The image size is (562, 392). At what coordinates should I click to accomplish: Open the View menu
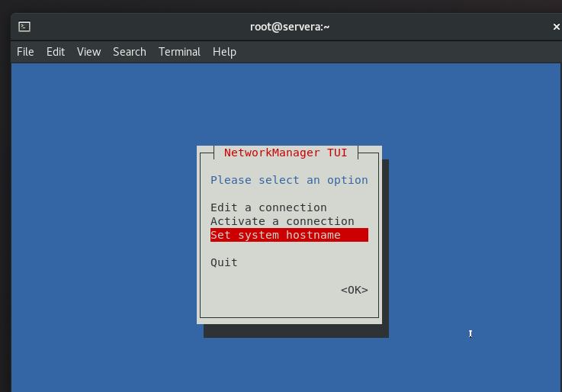point(89,52)
